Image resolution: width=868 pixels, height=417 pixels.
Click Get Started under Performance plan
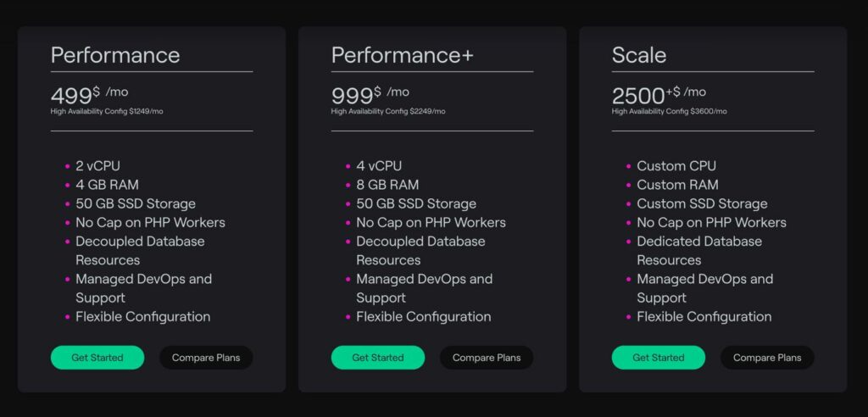coord(97,358)
